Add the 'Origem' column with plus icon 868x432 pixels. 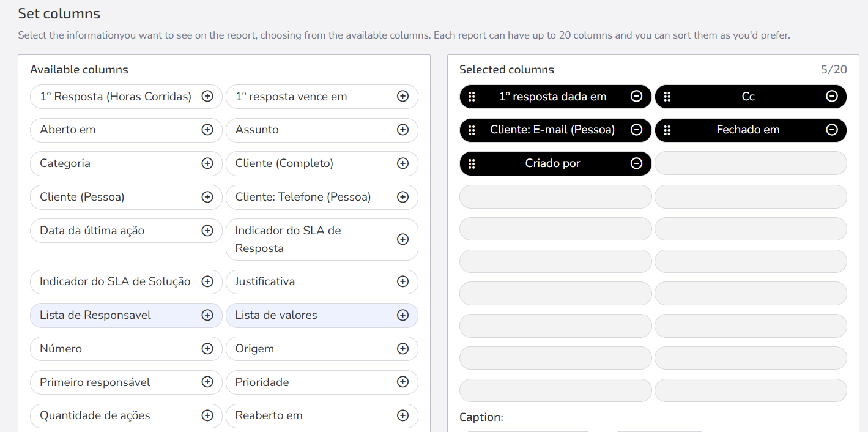[402, 349]
